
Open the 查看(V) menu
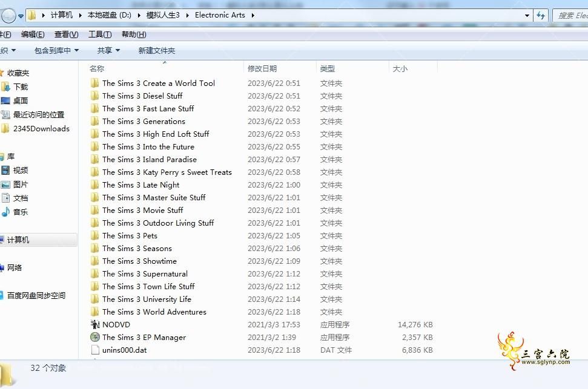coord(67,34)
